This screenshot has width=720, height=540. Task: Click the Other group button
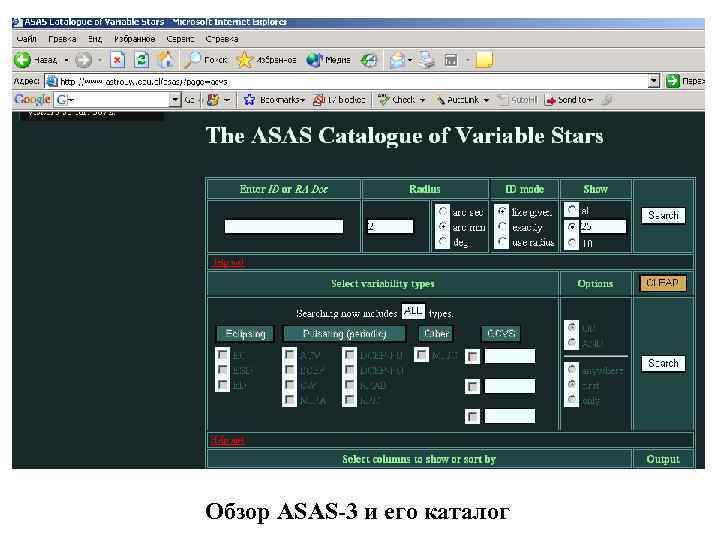(x=436, y=333)
